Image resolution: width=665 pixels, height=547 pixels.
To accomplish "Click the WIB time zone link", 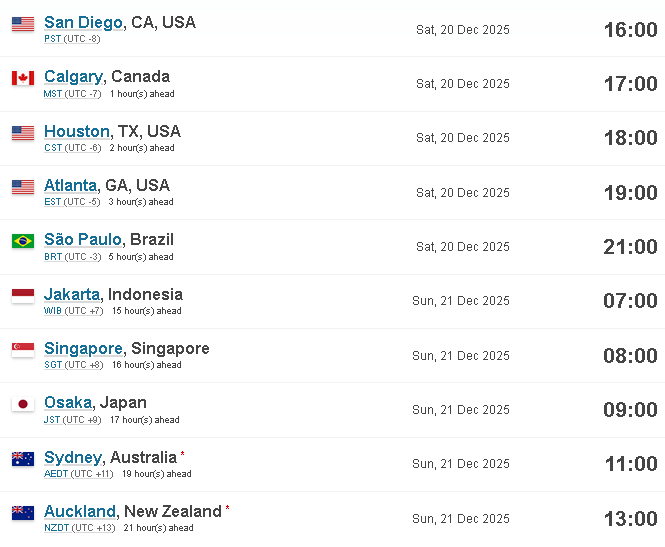I will coord(53,311).
